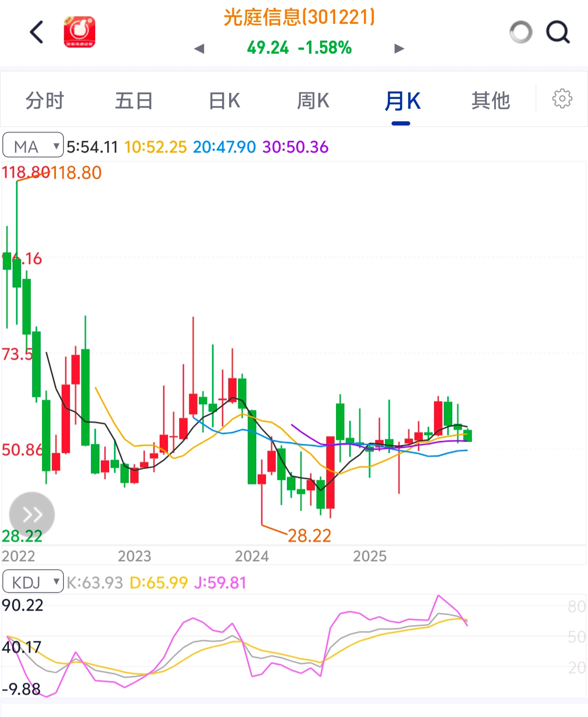Tap the search magnifier icon
The width and height of the screenshot is (588, 717).
click(558, 32)
